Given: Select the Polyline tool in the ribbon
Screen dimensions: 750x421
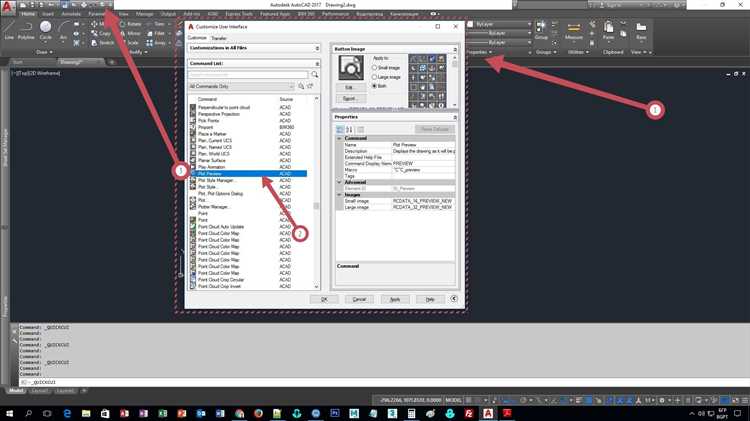Looking at the screenshot, I should click(26, 30).
